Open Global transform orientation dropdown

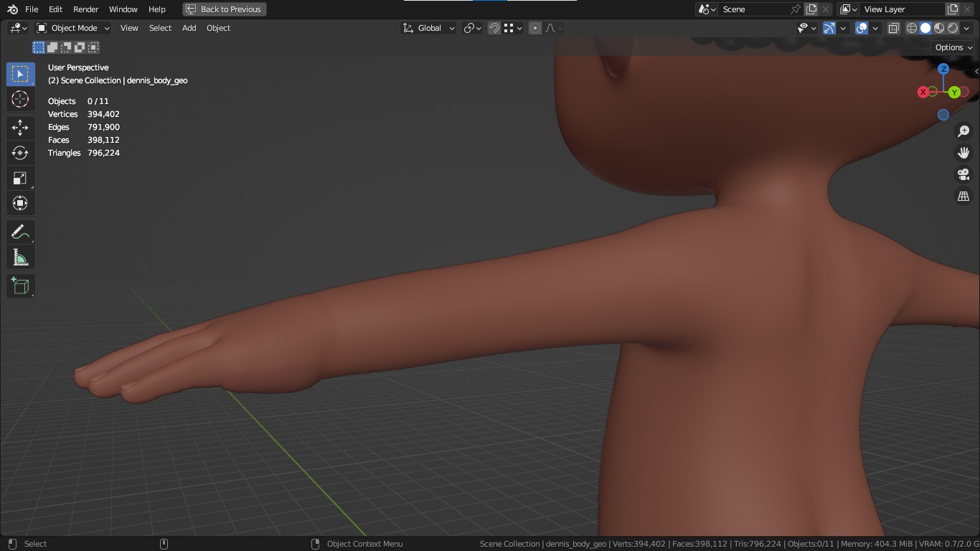(428, 28)
